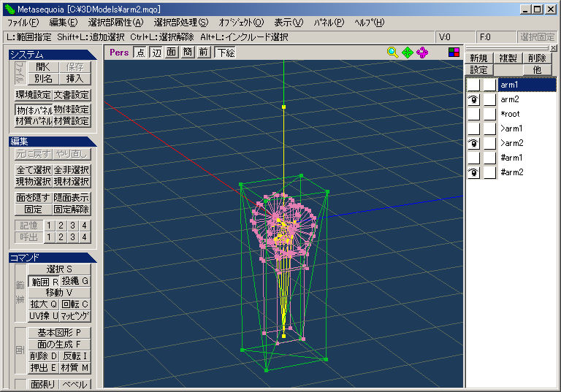
Task: Open the オブジェクト(O) menu
Action: [241, 23]
